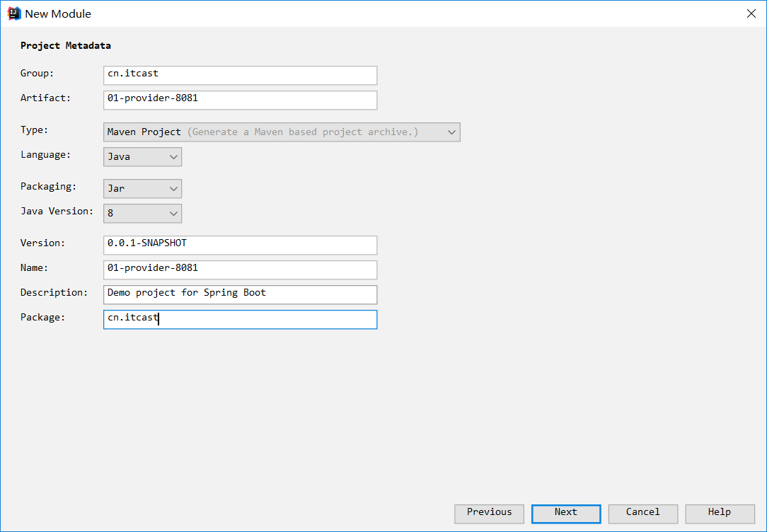Select the Description text box
Screen dimensions: 767x532
point(240,294)
